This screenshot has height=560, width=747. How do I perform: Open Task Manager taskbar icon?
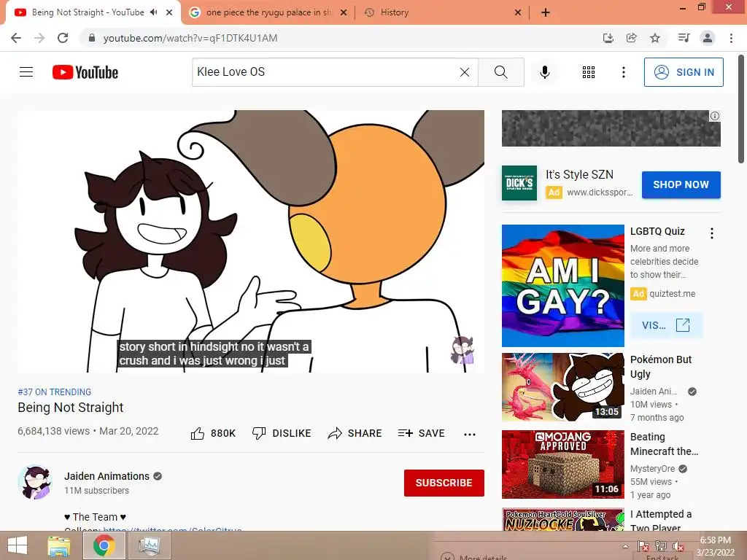tap(149, 545)
